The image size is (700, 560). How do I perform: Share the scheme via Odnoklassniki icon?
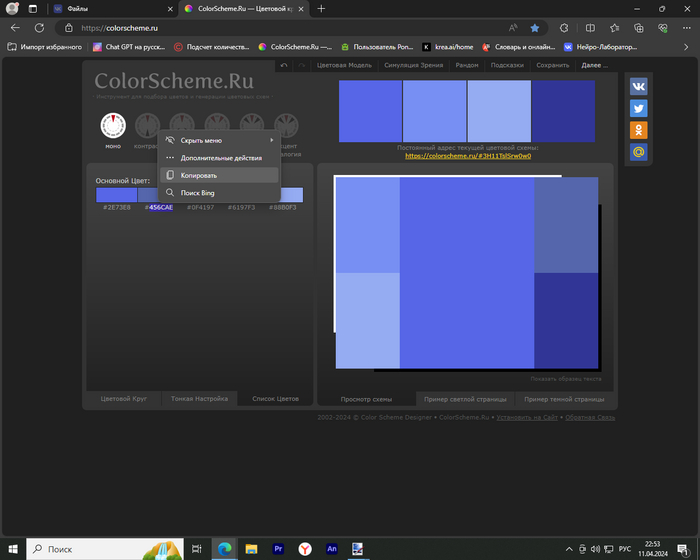coord(638,130)
